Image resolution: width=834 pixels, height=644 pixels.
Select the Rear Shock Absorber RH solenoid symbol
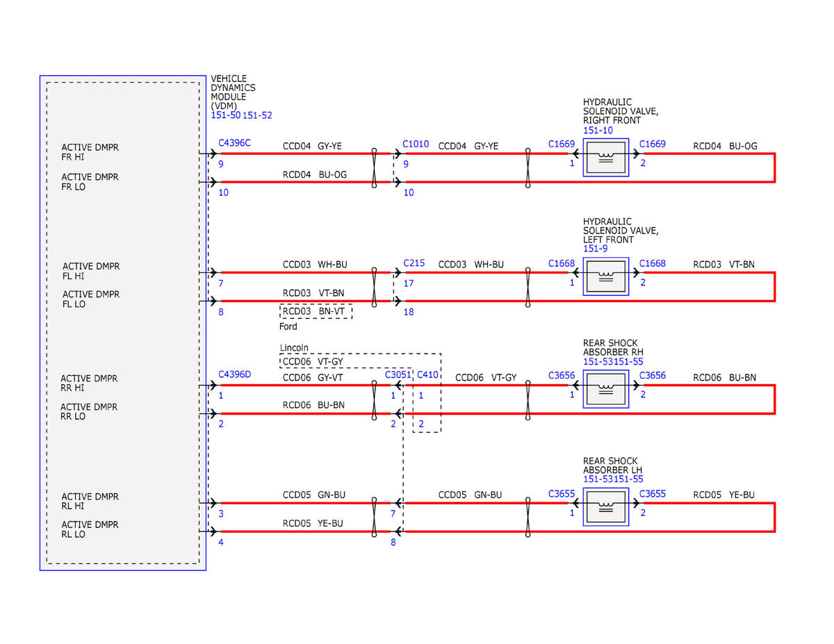pos(605,389)
